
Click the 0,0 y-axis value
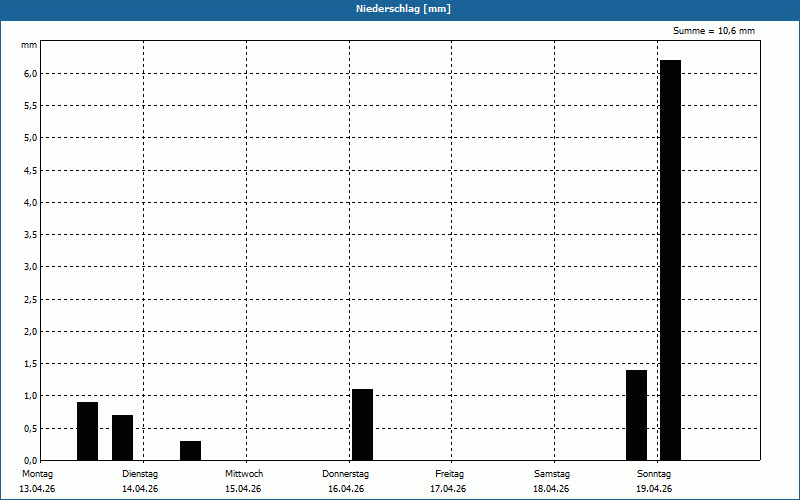[31, 460]
